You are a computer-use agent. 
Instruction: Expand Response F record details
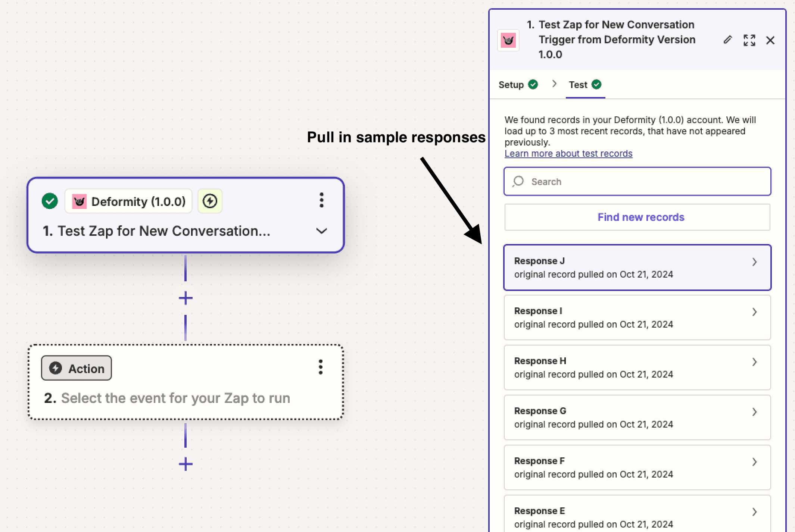point(755,461)
